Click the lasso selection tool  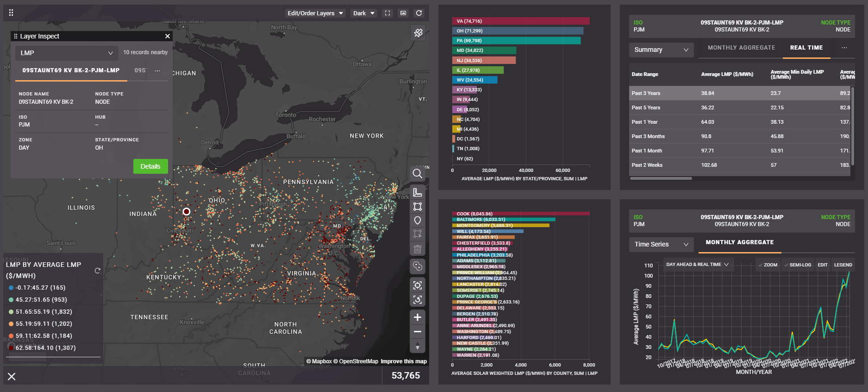[x=417, y=266]
